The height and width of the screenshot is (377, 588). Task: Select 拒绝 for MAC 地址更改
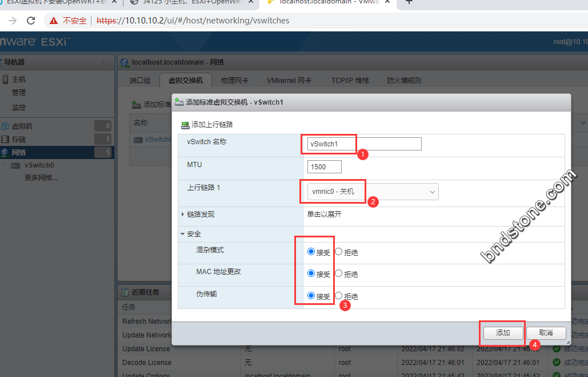339,273
